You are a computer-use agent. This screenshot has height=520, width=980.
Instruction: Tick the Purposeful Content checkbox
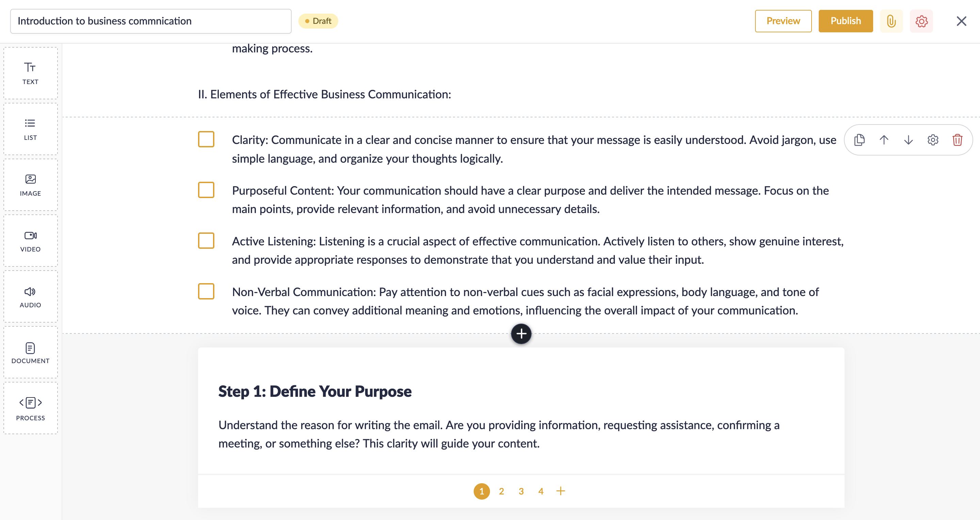coord(206,190)
